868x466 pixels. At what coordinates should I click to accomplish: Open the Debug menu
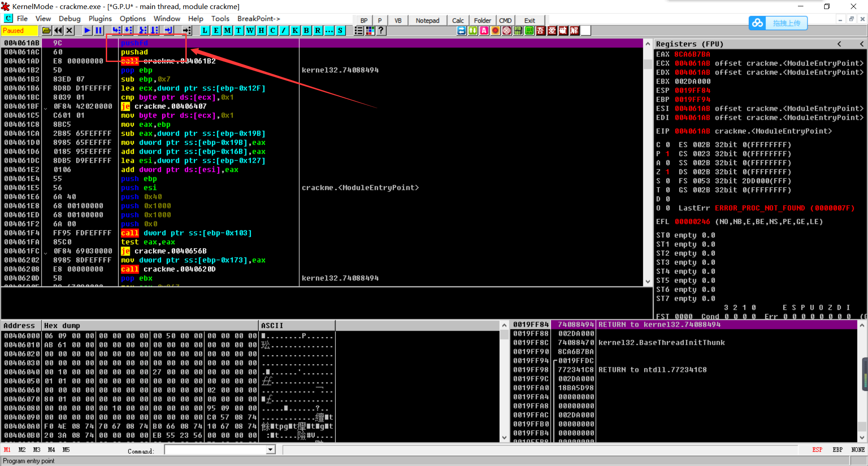tap(70, 19)
